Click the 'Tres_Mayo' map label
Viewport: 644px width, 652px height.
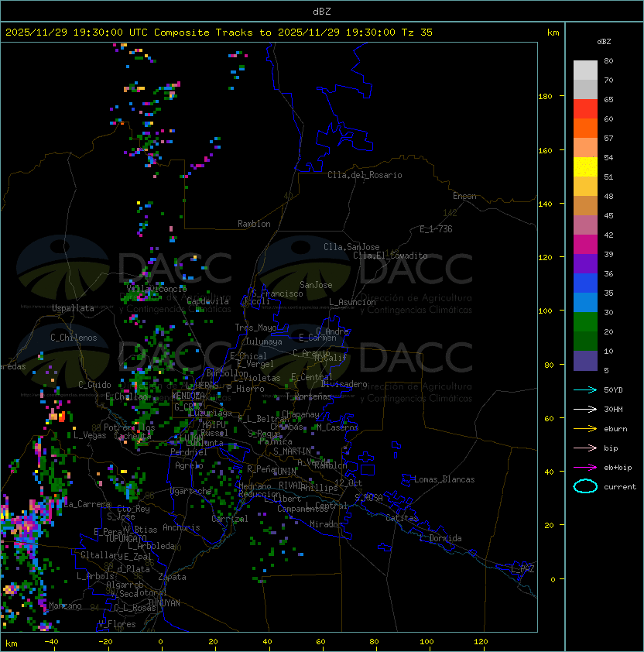[255, 328]
